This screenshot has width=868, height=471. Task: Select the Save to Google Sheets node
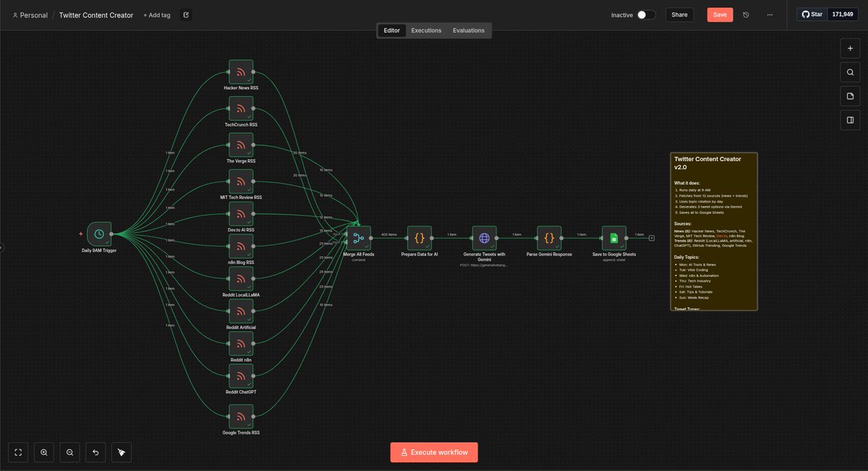click(614, 237)
